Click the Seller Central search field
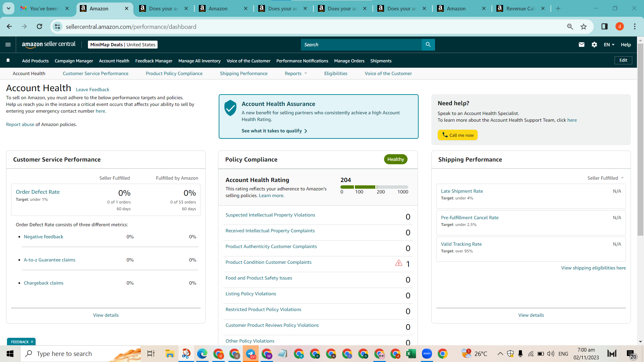This screenshot has width=644, height=362. click(361, 45)
